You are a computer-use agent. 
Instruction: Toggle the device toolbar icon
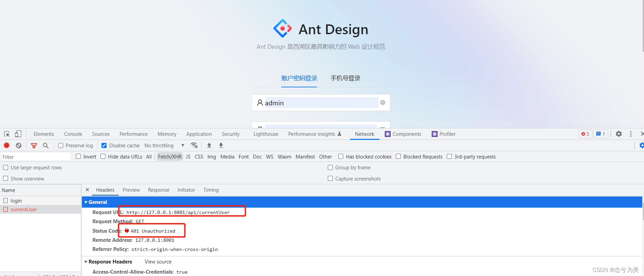tap(18, 134)
